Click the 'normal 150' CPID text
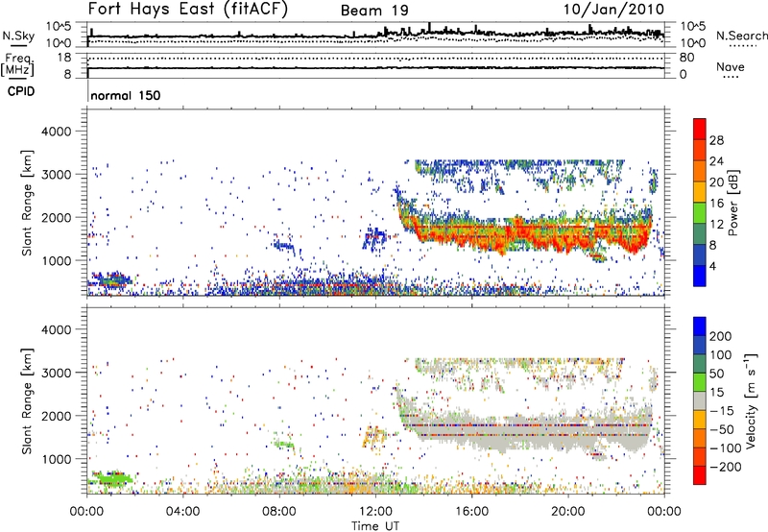 [126, 95]
